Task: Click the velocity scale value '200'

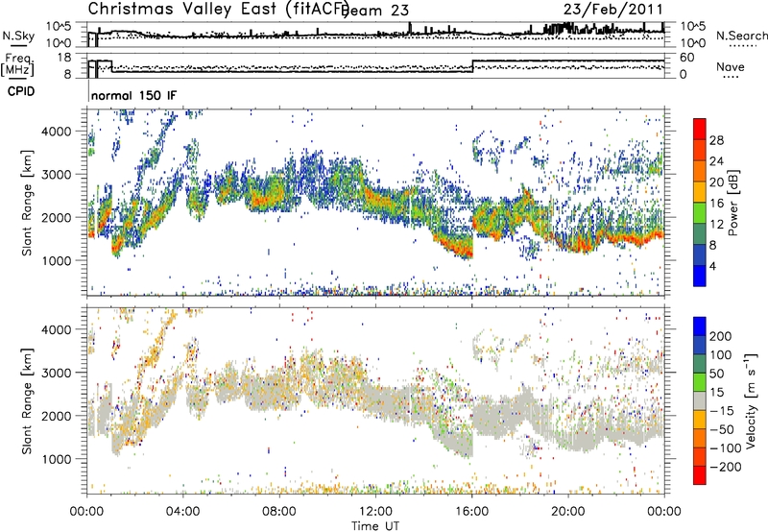Action: [720, 336]
